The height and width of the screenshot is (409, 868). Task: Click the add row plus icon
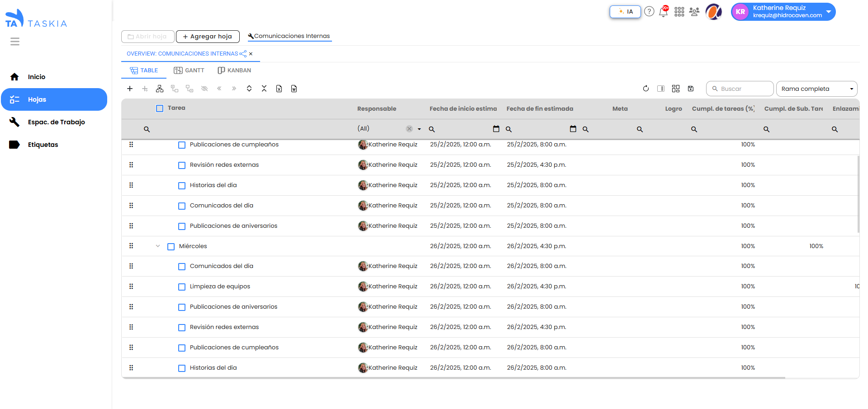coord(130,89)
